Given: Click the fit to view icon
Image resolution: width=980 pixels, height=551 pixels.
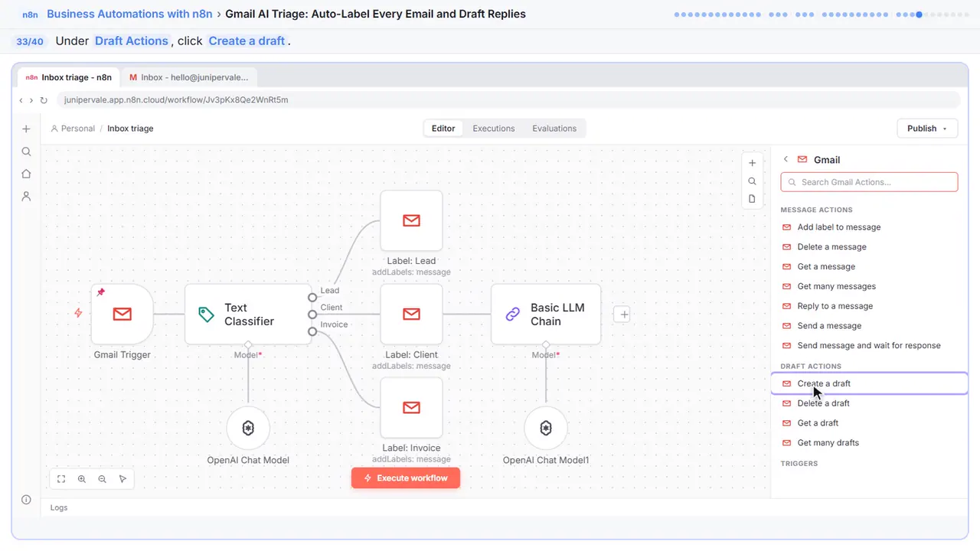Looking at the screenshot, I should (61, 479).
